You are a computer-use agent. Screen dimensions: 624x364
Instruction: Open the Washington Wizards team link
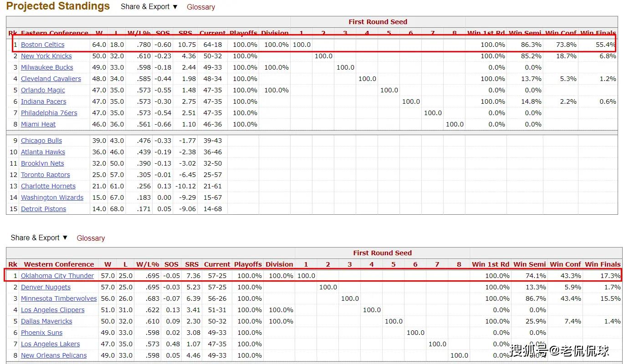click(52, 197)
